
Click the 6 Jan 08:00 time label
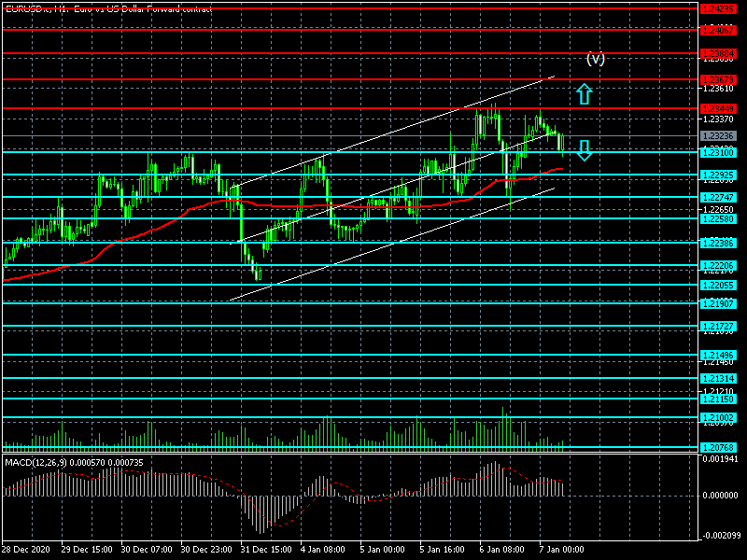[502, 549]
